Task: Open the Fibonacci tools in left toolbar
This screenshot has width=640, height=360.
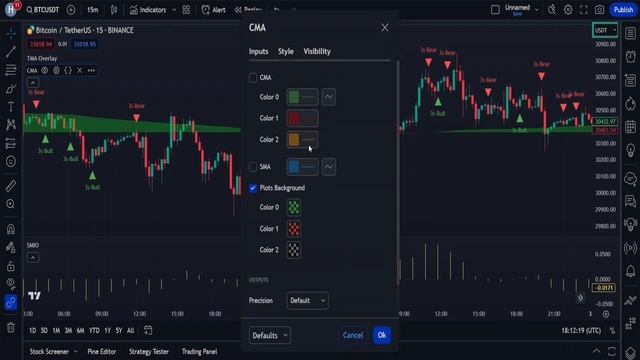Action: click(x=11, y=70)
